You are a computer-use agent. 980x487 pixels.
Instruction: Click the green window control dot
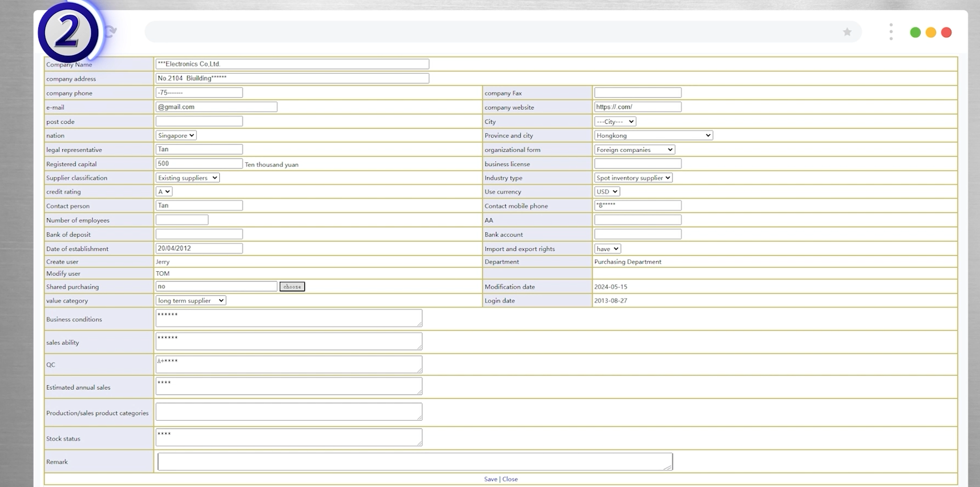pos(915,33)
